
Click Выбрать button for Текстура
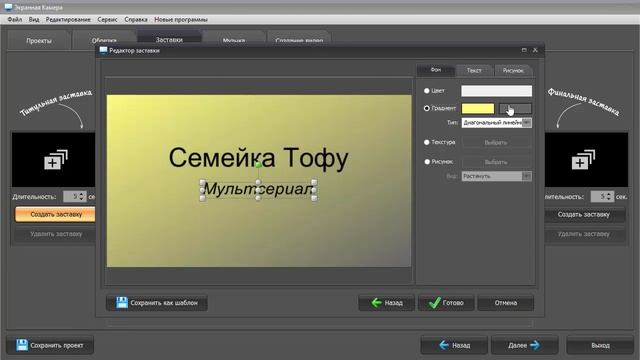click(x=496, y=142)
